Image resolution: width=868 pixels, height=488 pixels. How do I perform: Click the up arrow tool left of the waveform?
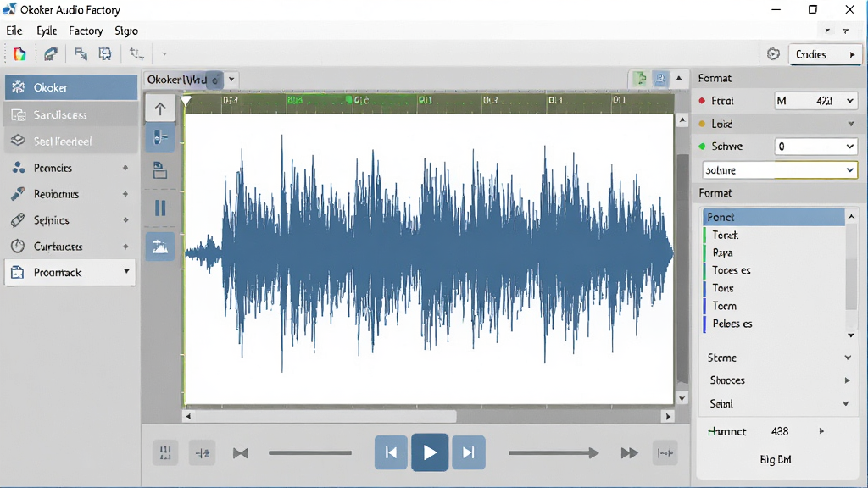click(x=160, y=108)
